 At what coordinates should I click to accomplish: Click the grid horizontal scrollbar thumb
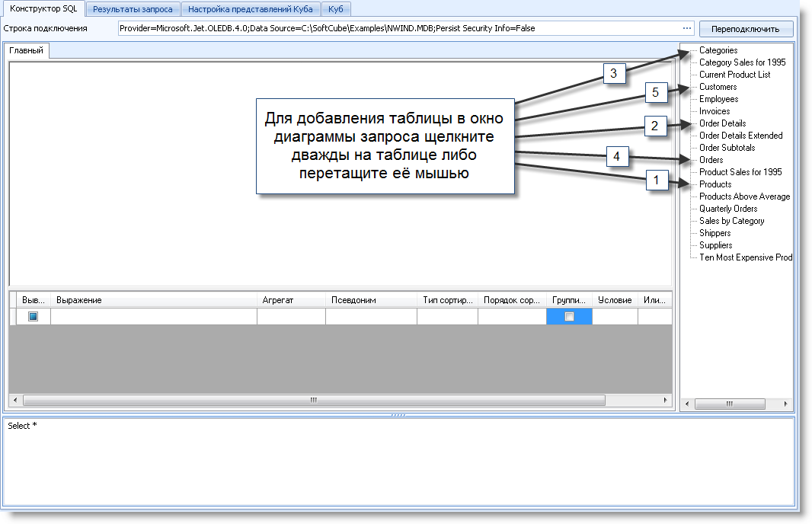(x=313, y=400)
